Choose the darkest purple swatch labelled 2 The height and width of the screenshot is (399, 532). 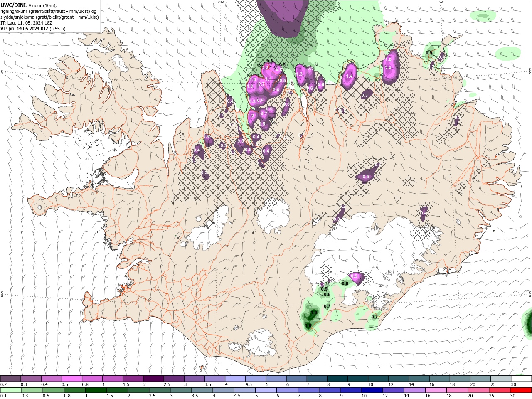tap(153, 379)
